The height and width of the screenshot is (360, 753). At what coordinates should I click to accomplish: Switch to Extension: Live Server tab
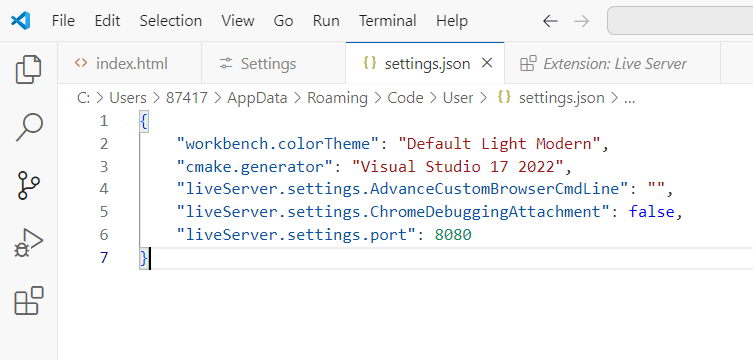[612, 63]
